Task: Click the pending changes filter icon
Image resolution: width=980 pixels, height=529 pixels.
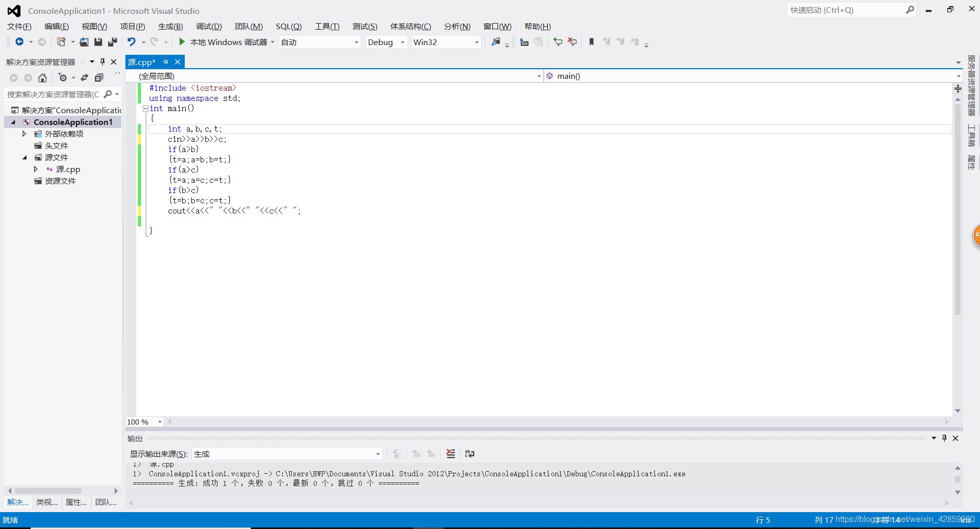Action: tap(62, 78)
